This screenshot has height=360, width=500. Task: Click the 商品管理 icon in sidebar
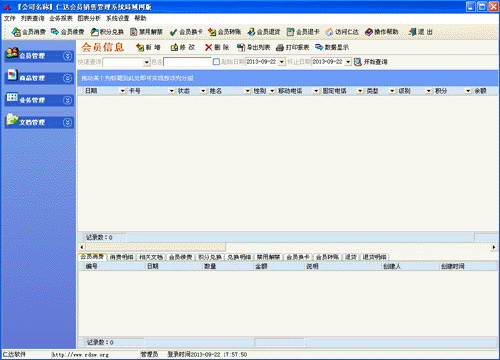12,75
